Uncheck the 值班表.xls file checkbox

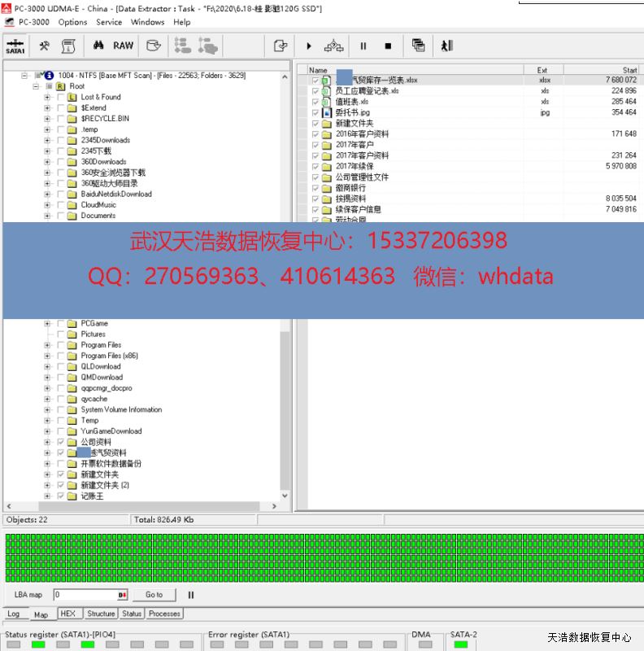(x=315, y=102)
